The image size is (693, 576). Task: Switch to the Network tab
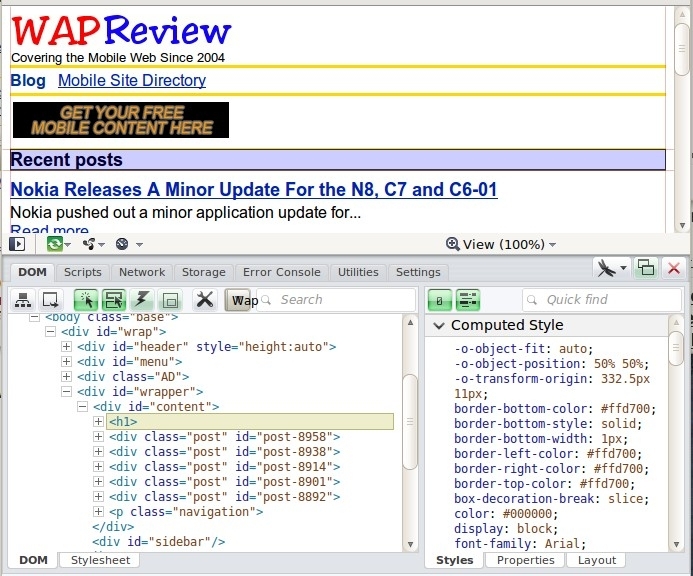142,272
